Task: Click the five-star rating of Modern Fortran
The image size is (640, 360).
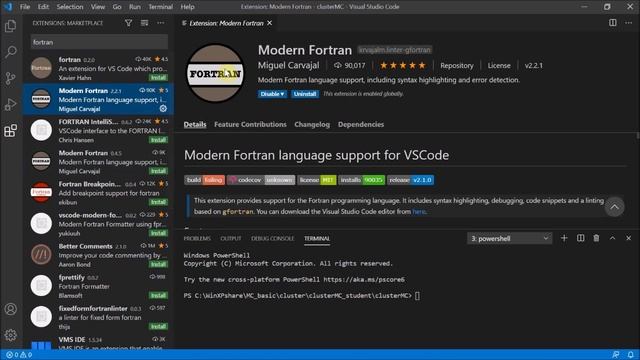Action: click(x=402, y=65)
